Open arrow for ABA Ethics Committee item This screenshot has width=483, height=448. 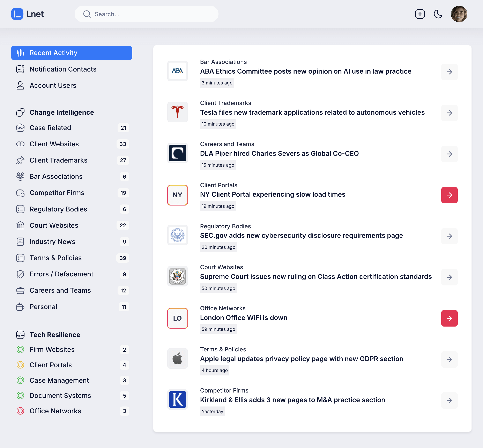449,72
